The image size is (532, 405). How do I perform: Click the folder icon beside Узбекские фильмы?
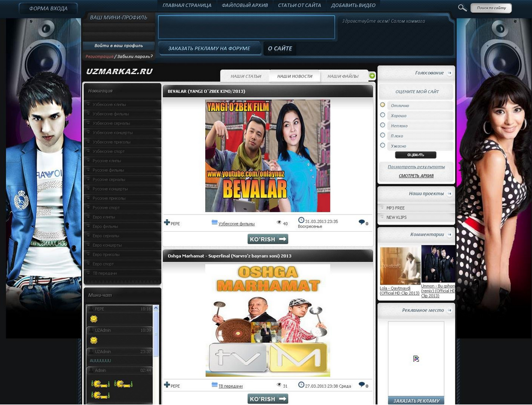pyautogui.click(x=214, y=222)
